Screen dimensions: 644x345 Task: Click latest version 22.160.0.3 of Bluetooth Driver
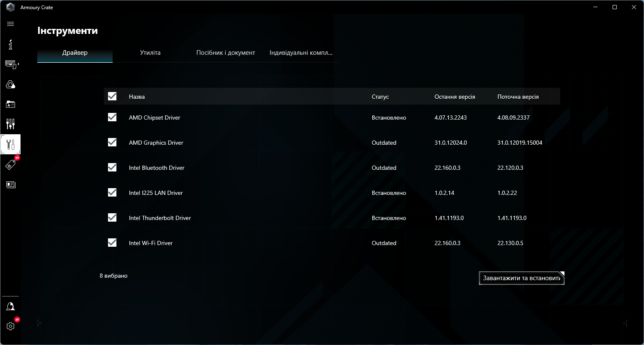coord(448,168)
